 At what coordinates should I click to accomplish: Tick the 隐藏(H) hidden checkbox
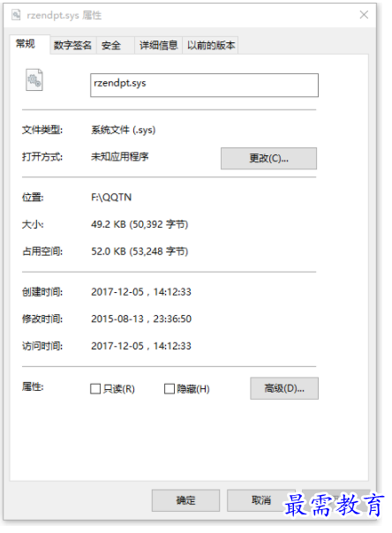pos(170,388)
